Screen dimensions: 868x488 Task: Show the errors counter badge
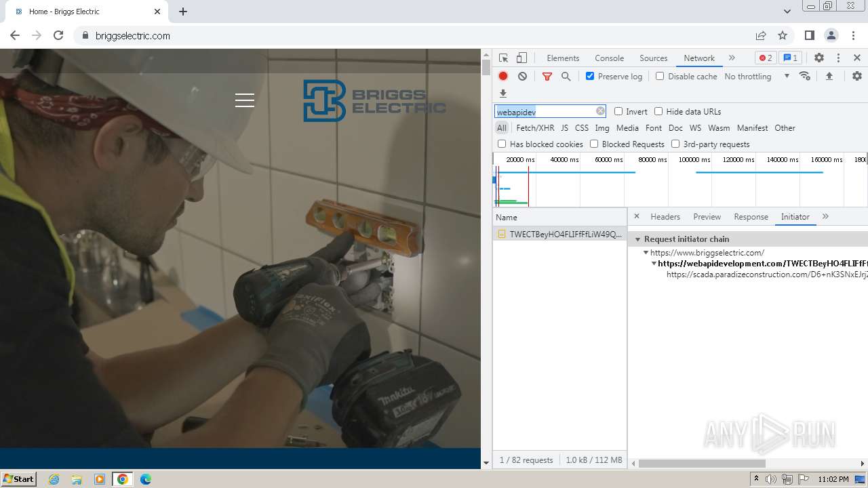click(x=766, y=58)
